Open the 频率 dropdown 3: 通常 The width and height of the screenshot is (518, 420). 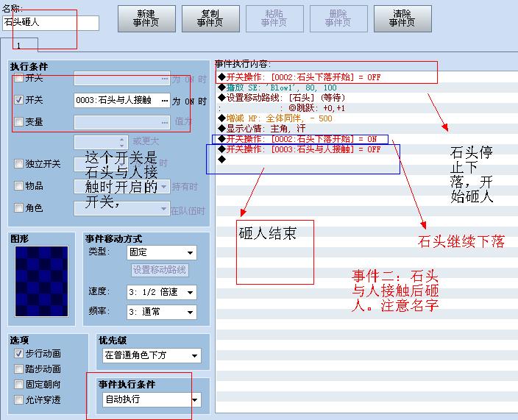(162, 312)
